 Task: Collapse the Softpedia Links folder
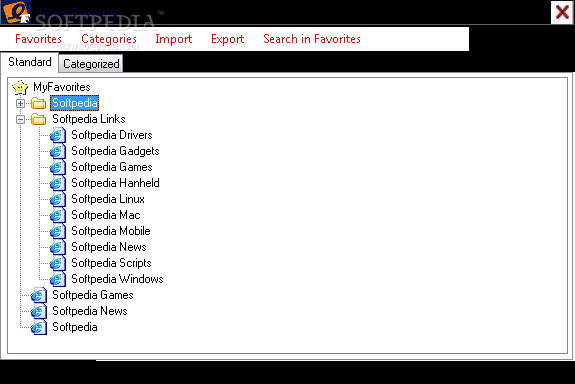click(21, 119)
